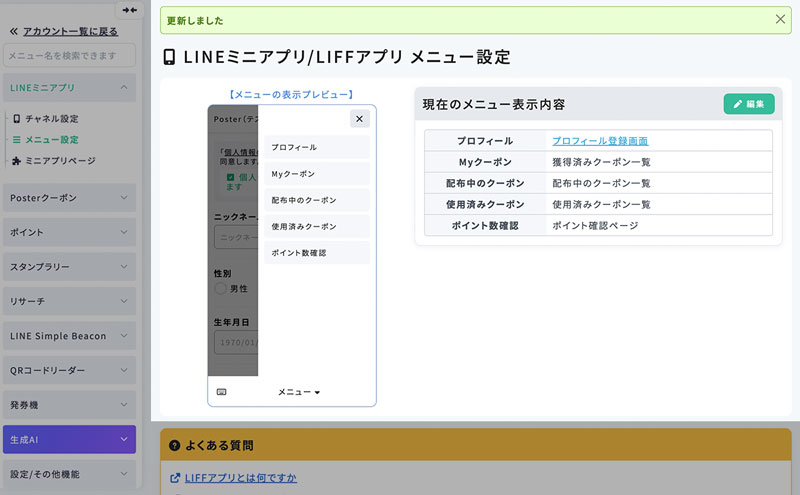This screenshot has height=495, width=800.
Task: Dismiss the 更新しました notification
Action: click(x=780, y=19)
